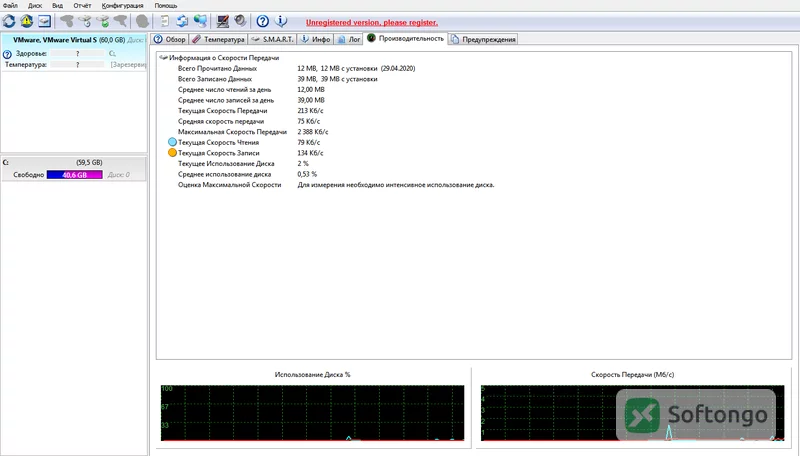Click the Скорость Передачи (Мб/с) graph
This screenshot has width=800, height=456.
[632, 413]
